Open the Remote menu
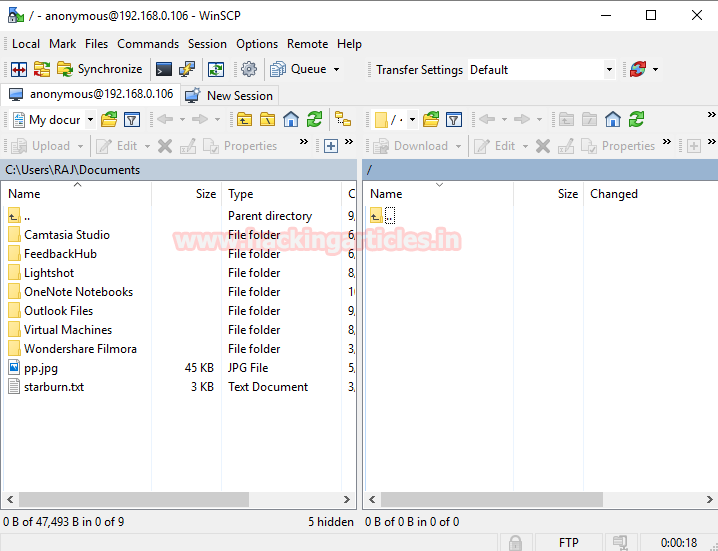The width and height of the screenshot is (718, 551). [307, 44]
